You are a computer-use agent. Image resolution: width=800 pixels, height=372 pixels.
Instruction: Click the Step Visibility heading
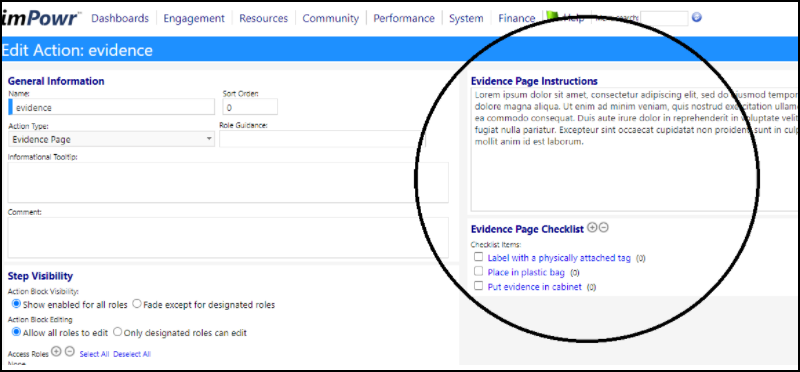tap(40, 276)
